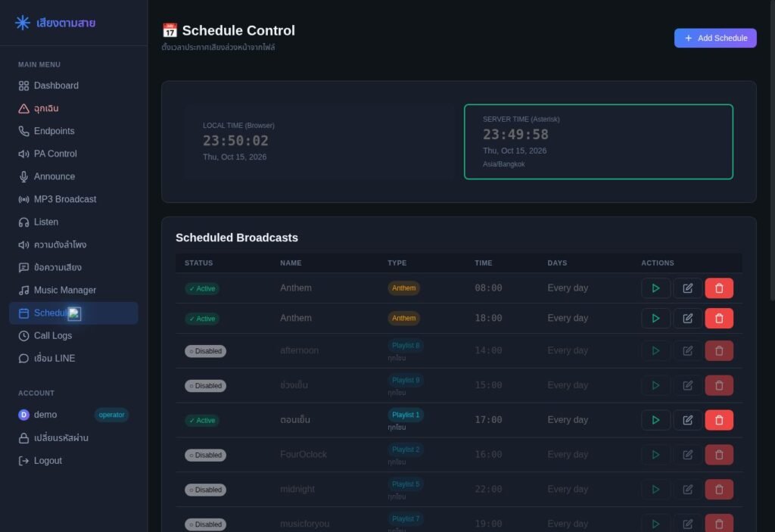
Task: Enable the Disabled afternoon schedule badge
Action: pyautogui.click(x=205, y=351)
